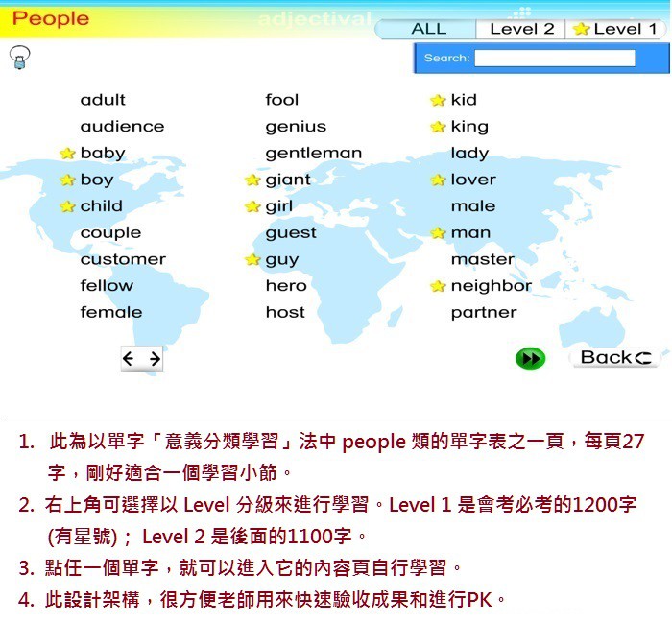The width and height of the screenshot is (672, 624).
Task: Click the left arrow page navigator
Action: coord(131,359)
